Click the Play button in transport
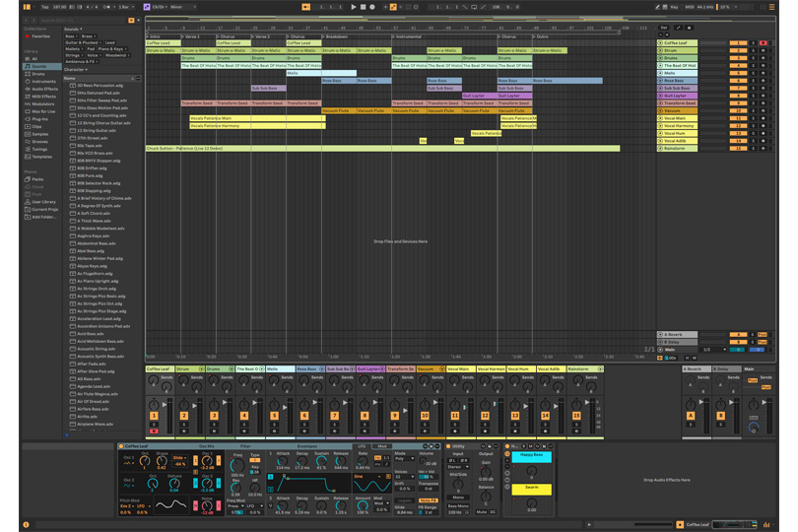 point(354,7)
